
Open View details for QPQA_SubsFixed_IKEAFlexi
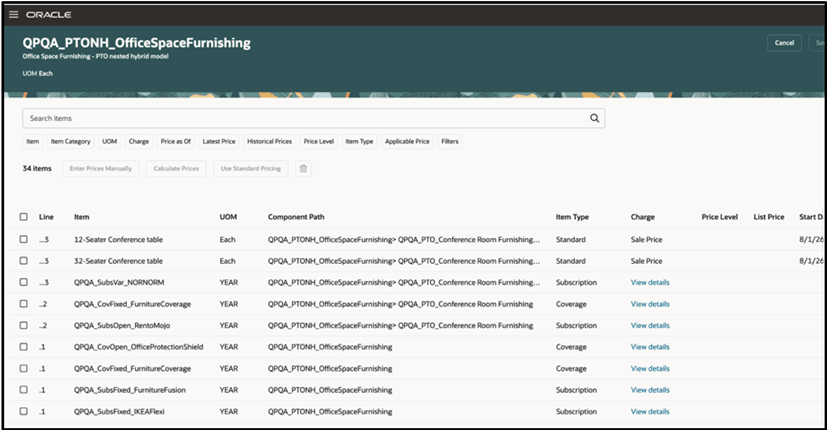(x=650, y=411)
